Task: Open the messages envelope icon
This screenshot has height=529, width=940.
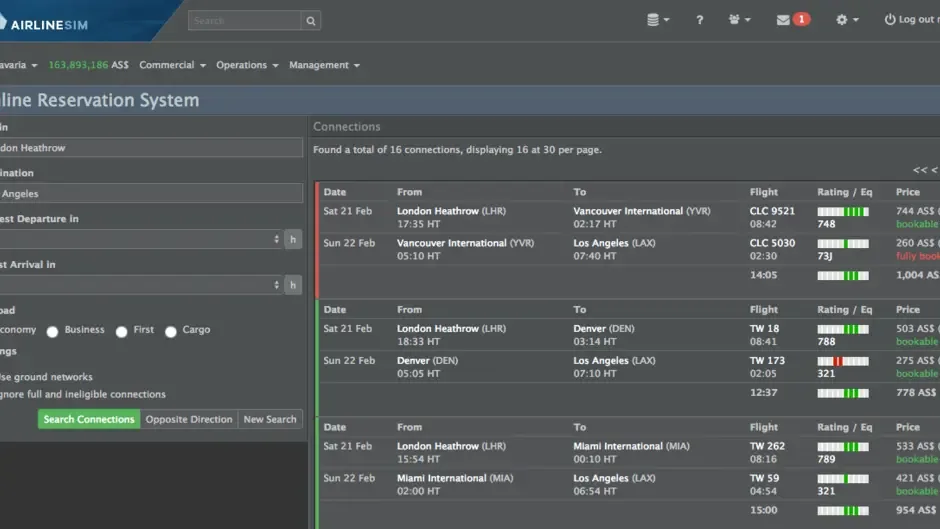Action: click(783, 20)
